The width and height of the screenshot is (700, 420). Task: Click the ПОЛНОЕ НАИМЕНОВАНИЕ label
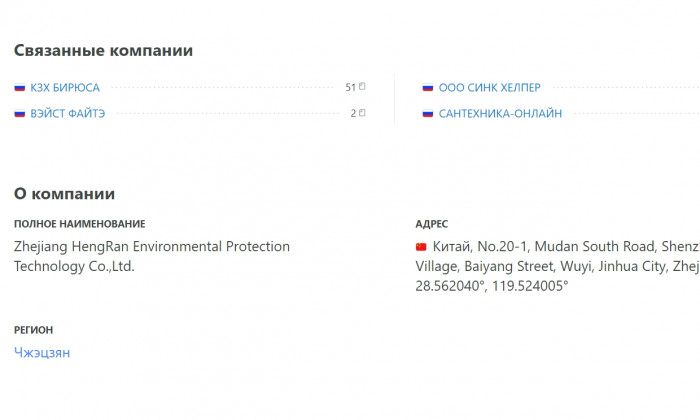coord(79,224)
